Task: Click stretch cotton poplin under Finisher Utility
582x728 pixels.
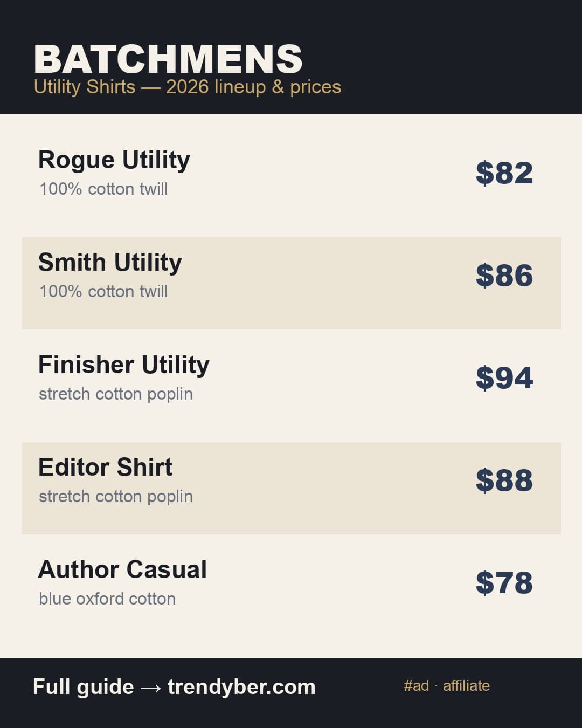Action: coord(116,394)
